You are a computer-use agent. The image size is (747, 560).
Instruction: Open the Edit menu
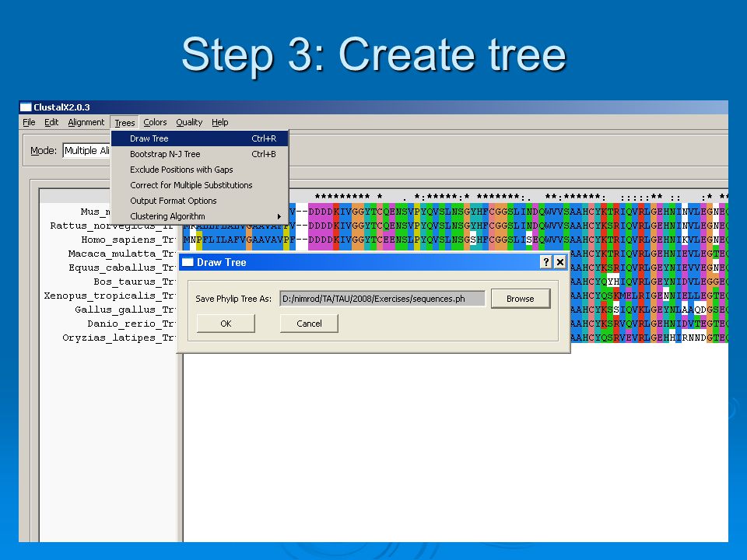click(51, 122)
